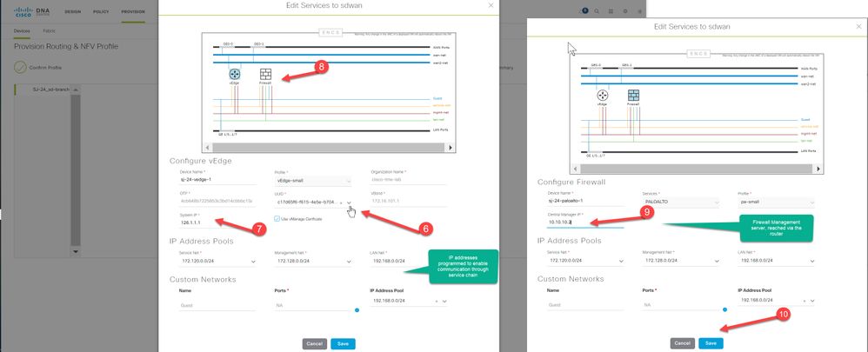868x352 pixels.
Task: Click the blue add-port dot in Firewall dialog
Action: [724, 309]
